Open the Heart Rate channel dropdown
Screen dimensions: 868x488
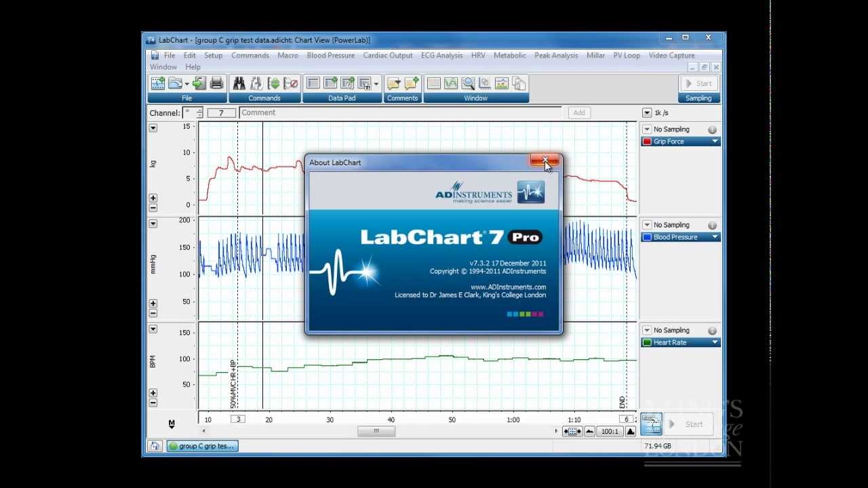click(715, 342)
